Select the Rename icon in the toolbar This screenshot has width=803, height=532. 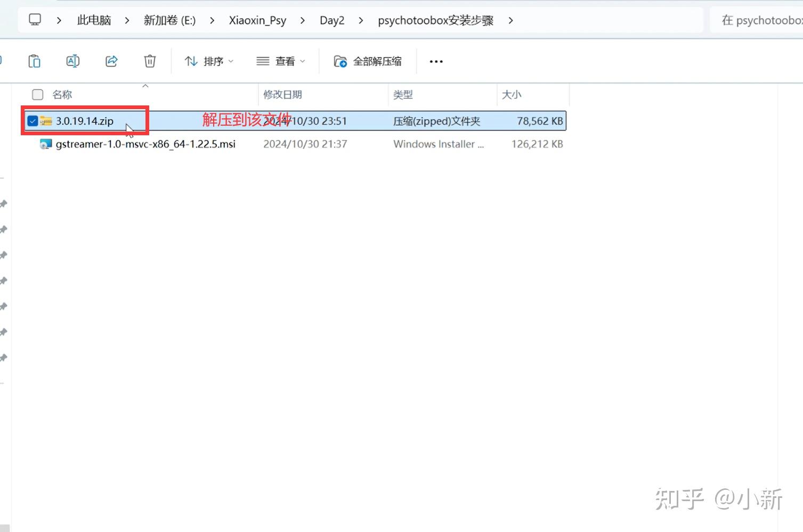(x=72, y=61)
